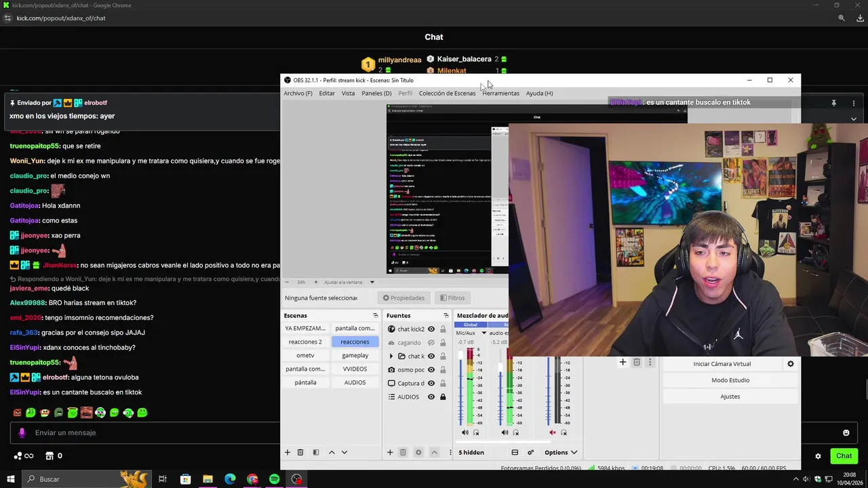Open advanced audio properties gears icon
This screenshot has height=488, width=868.
(531, 452)
